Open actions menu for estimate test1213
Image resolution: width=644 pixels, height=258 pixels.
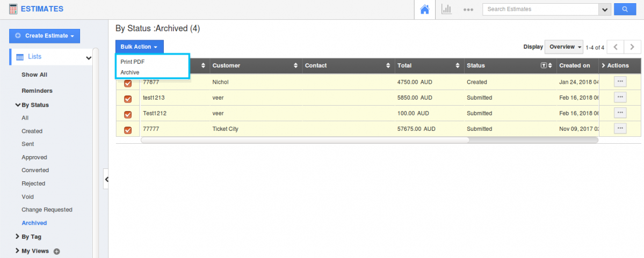[620, 97]
